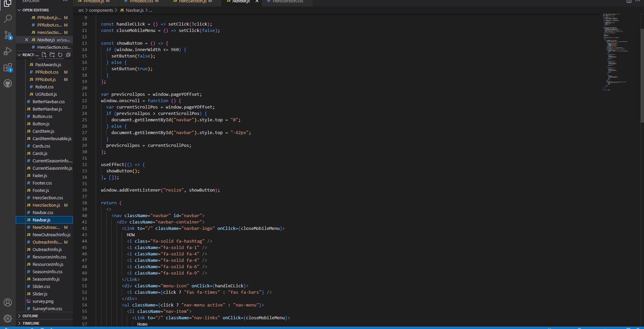This screenshot has width=644, height=329.
Task: Open BetterNavbar.css in file tree
Action: [x=45, y=101]
